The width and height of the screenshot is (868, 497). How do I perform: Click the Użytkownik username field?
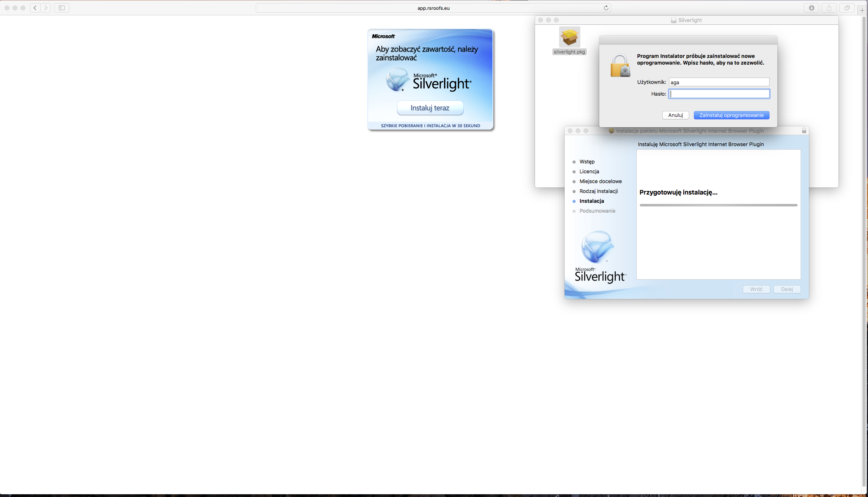pyautogui.click(x=719, y=82)
